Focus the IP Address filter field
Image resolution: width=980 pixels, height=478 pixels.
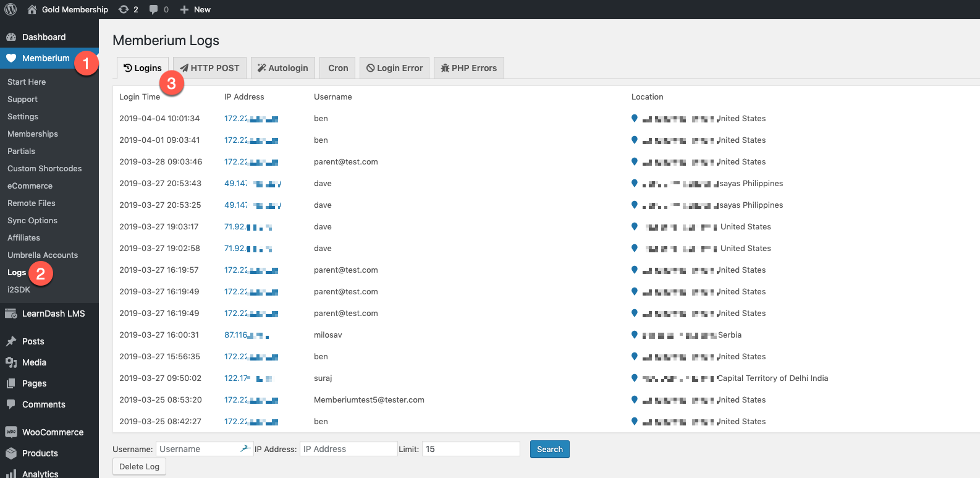click(348, 449)
